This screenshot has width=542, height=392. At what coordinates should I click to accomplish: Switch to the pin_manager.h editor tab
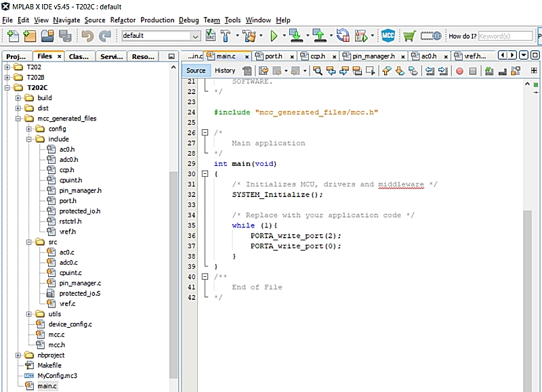tap(372, 56)
